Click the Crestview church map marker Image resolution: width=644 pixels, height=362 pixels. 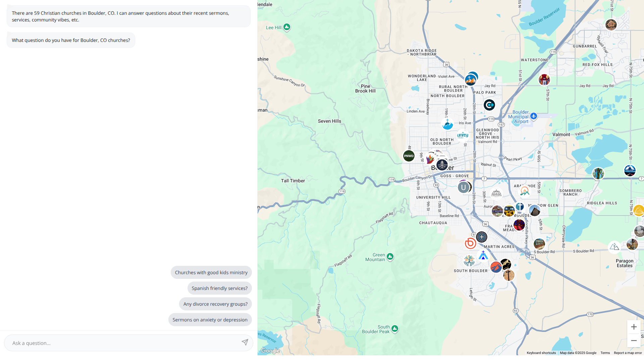click(496, 193)
